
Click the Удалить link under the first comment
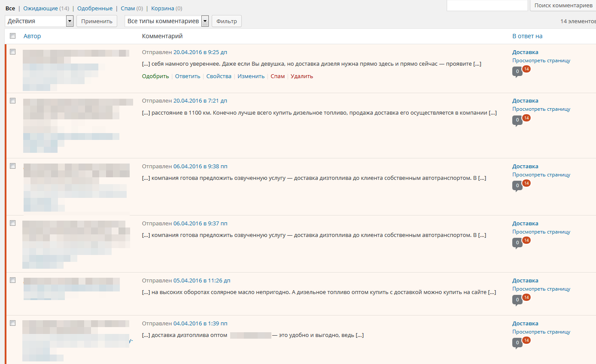pyautogui.click(x=301, y=76)
